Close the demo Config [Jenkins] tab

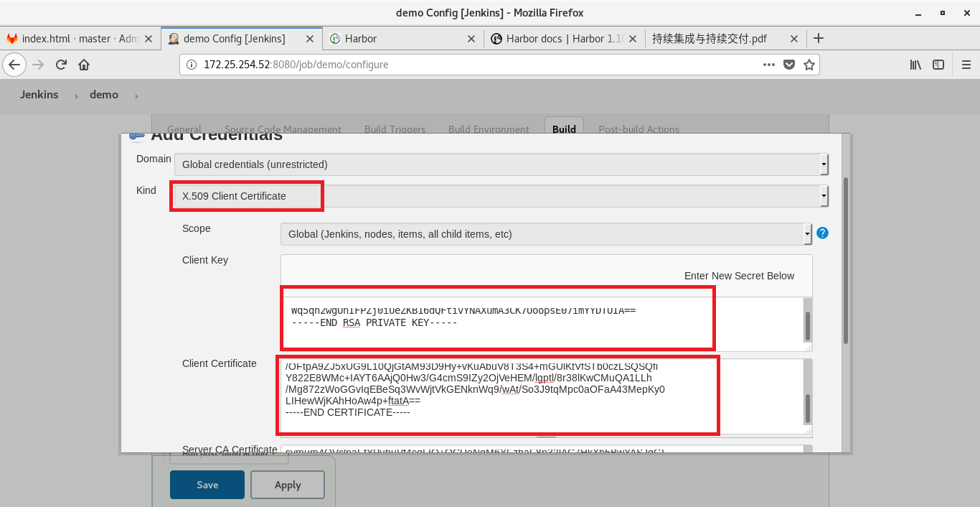click(x=309, y=39)
